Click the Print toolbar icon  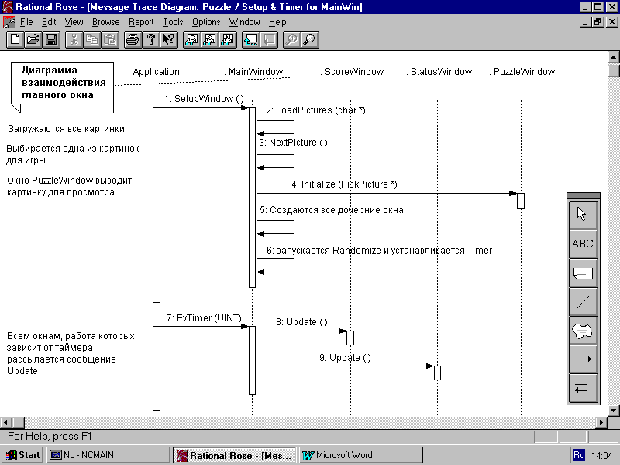132,40
